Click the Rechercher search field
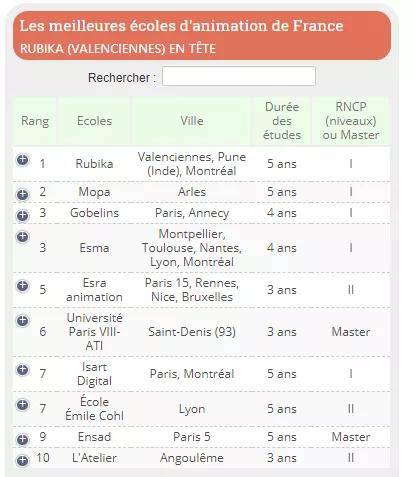Image resolution: width=415 pixels, height=477 pixels. tap(239, 76)
